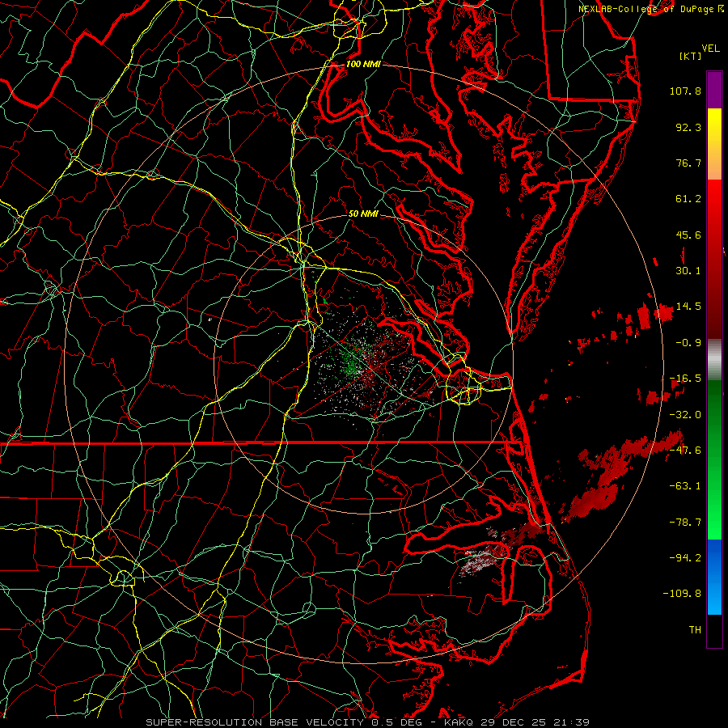Select the 14.5 scale value
728x728 pixels.
click(688, 307)
